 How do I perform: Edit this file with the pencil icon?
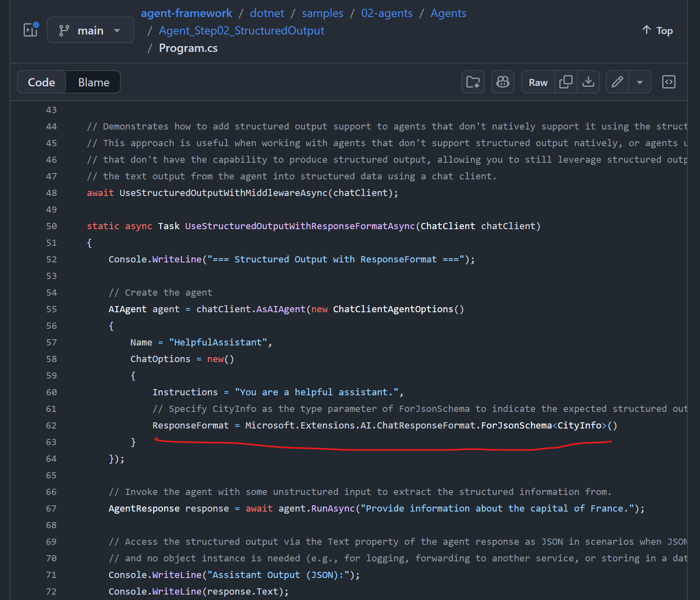(x=617, y=82)
